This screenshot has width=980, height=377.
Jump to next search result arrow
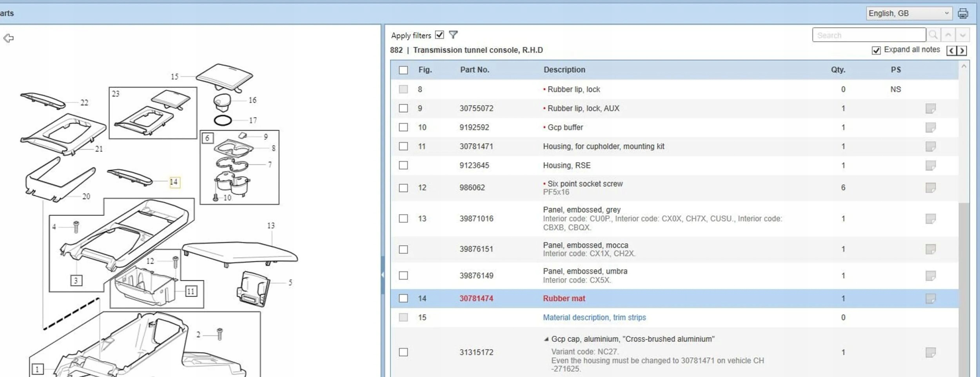[x=962, y=35]
